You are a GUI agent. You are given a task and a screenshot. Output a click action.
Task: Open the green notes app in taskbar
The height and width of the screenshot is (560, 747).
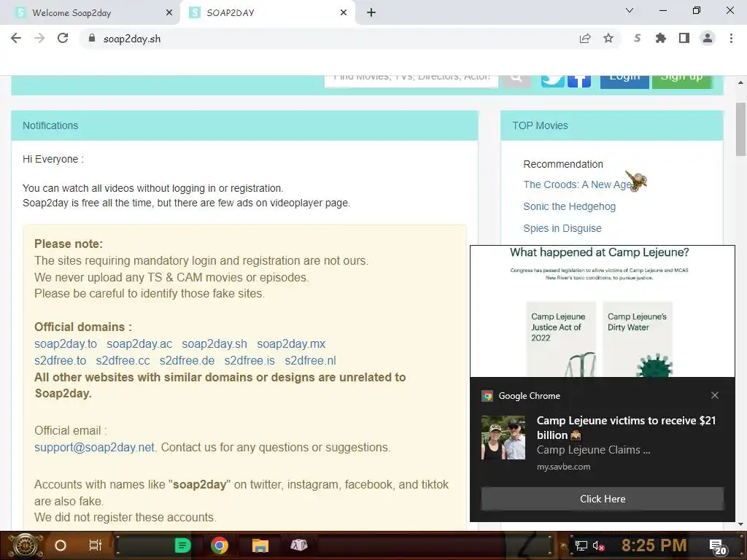182,545
